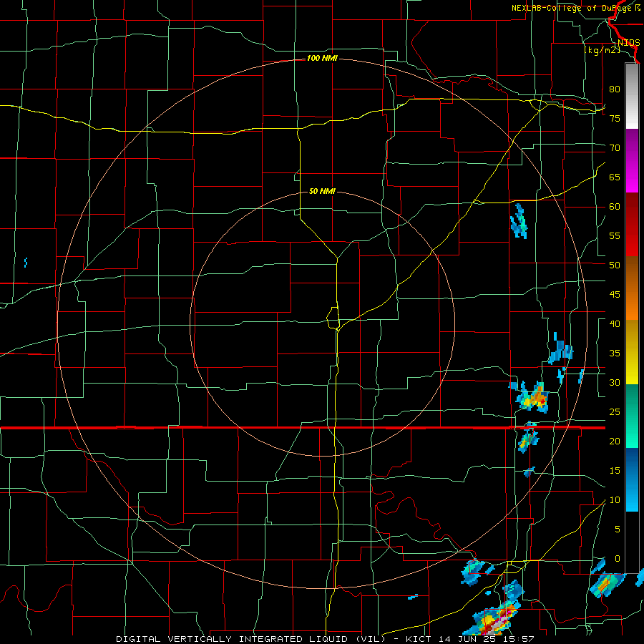Click the 75 value on the scale

click(x=615, y=118)
